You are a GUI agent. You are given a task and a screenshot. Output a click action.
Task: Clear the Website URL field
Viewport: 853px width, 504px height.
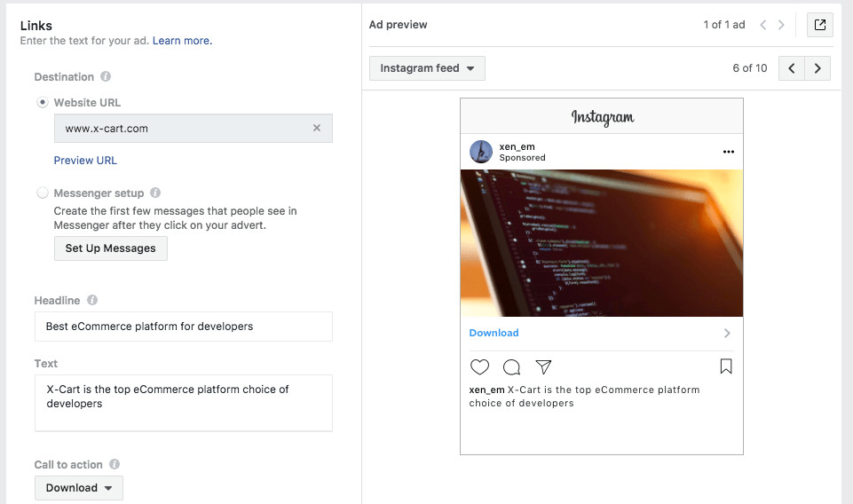(317, 128)
